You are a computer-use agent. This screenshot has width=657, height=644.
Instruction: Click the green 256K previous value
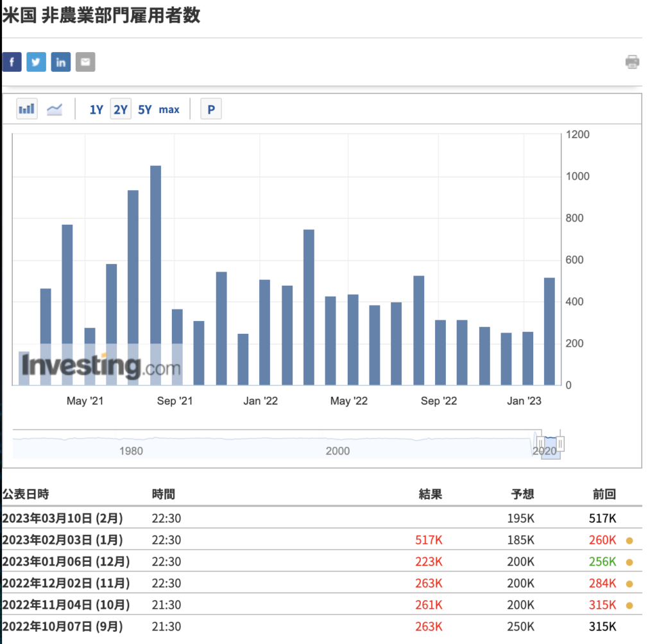[602, 562]
